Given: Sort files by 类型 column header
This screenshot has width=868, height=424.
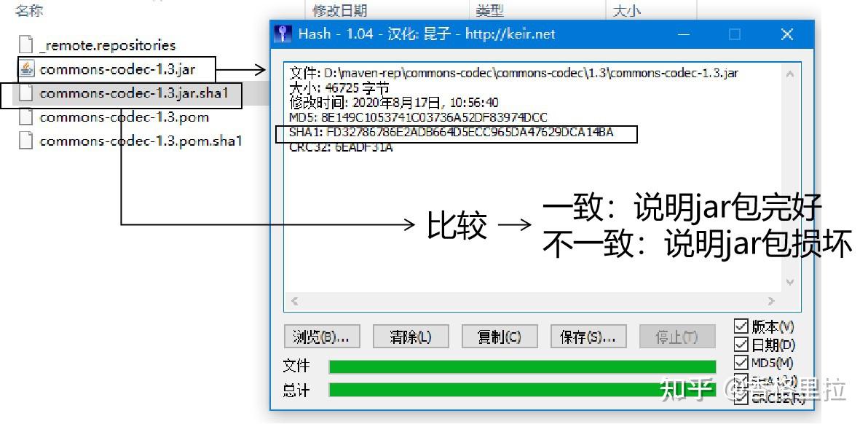Looking at the screenshot, I should (x=490, y=10).
